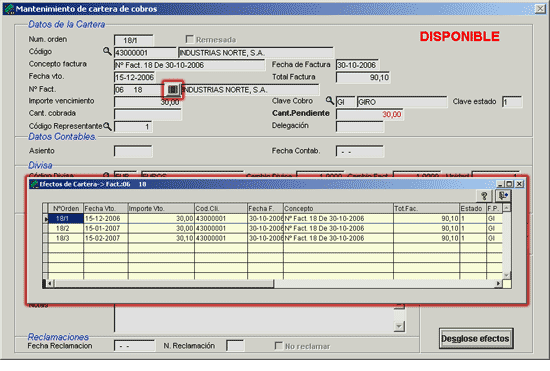
Task: Click the barcode icon next to Nº Fact.
Action: pos(172,90)
